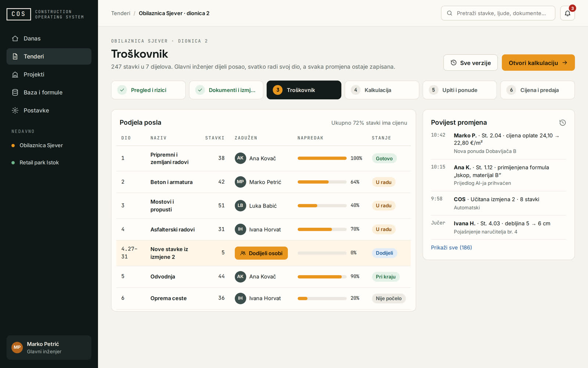Click Tenderi breadcrumb link
The width and height of the screenshot is (588, 368).
pos(121,13)
